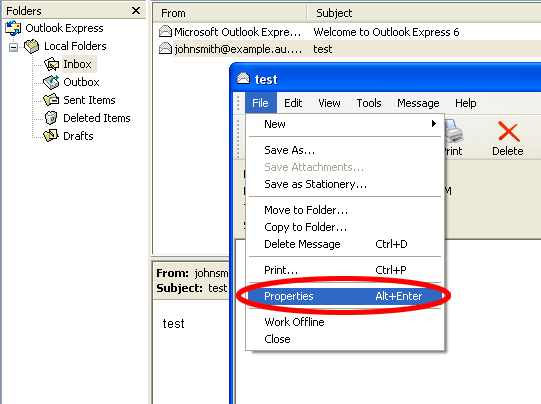This screenshot has height=404, width=541.
Task: Expand the New submenu arrow
Action: 434,124
